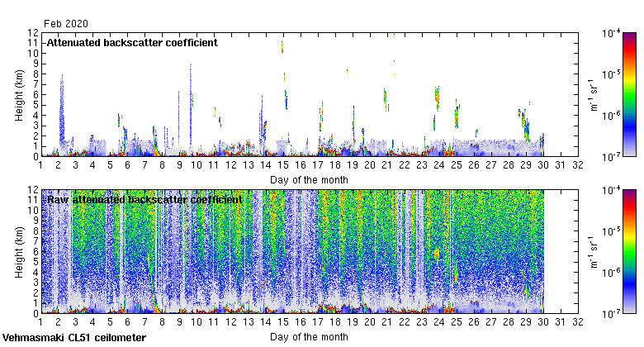Click the 9 km tick on the lower height axis
This screenshot has height=347, width=644.
36,221
